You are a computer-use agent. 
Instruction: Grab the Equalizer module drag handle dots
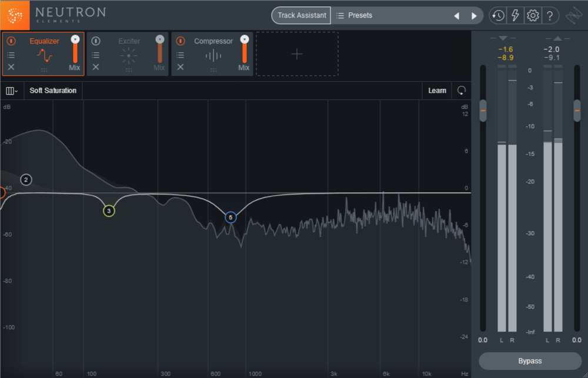coord(44,70)
